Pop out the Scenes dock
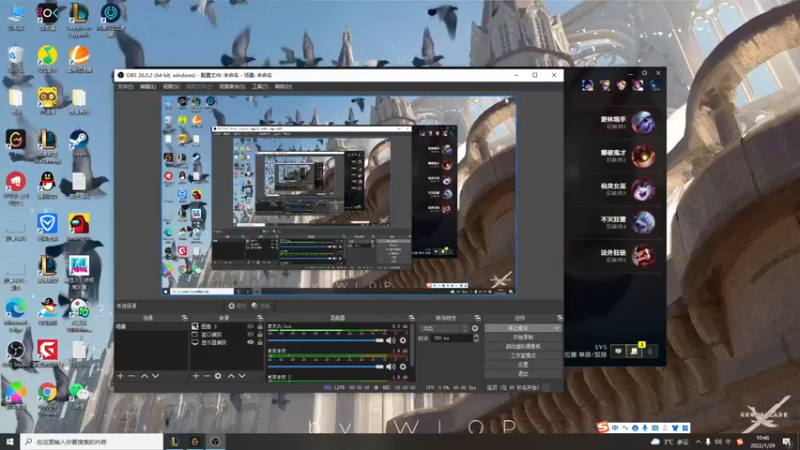800x450 pixels. 185,318
